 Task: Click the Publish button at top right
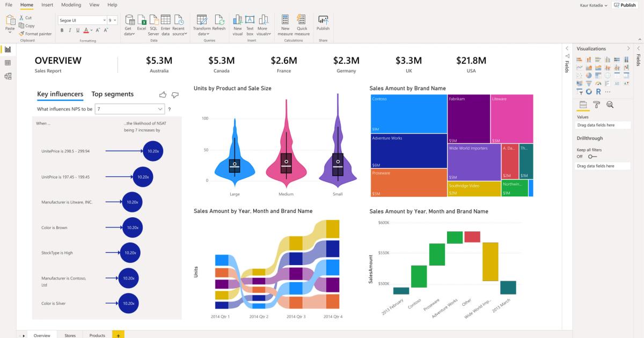click(x=625, y=5)
